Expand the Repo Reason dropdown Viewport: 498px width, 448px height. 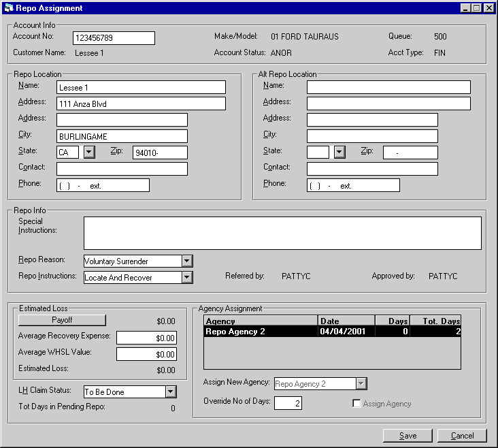(x=187, y=261)
